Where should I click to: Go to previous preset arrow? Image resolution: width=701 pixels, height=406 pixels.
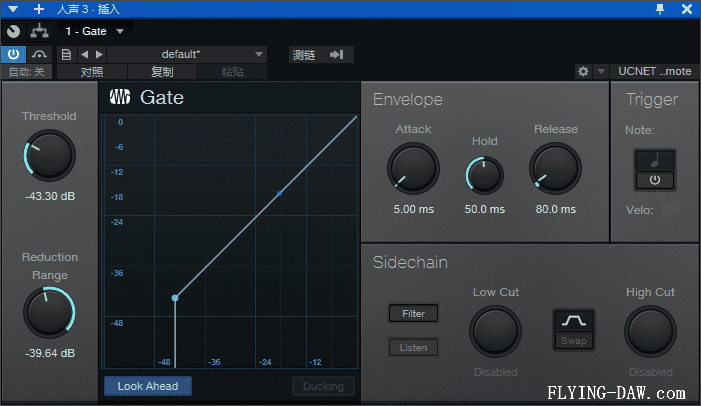coord(84,54)
